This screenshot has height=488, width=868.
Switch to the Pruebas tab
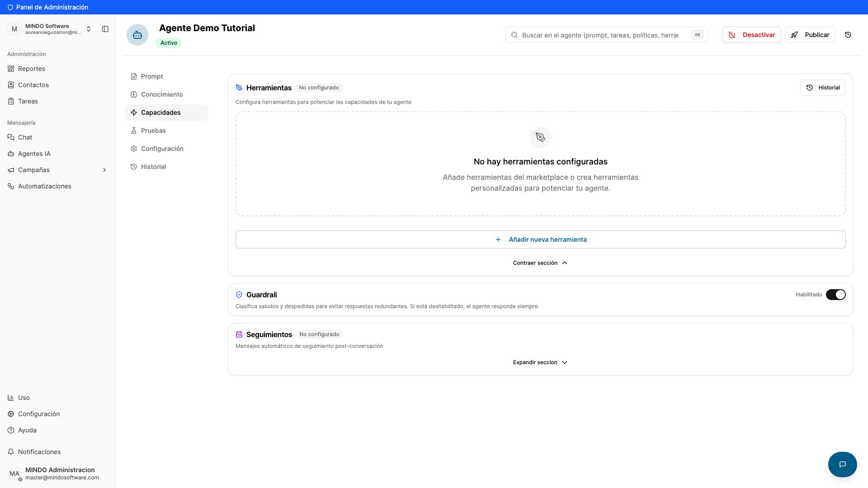166,131
